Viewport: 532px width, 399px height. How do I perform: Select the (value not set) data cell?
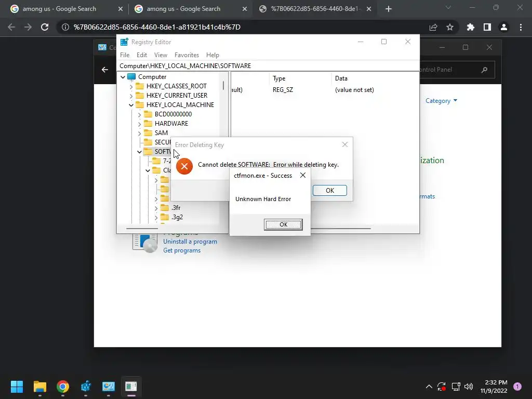354,90
